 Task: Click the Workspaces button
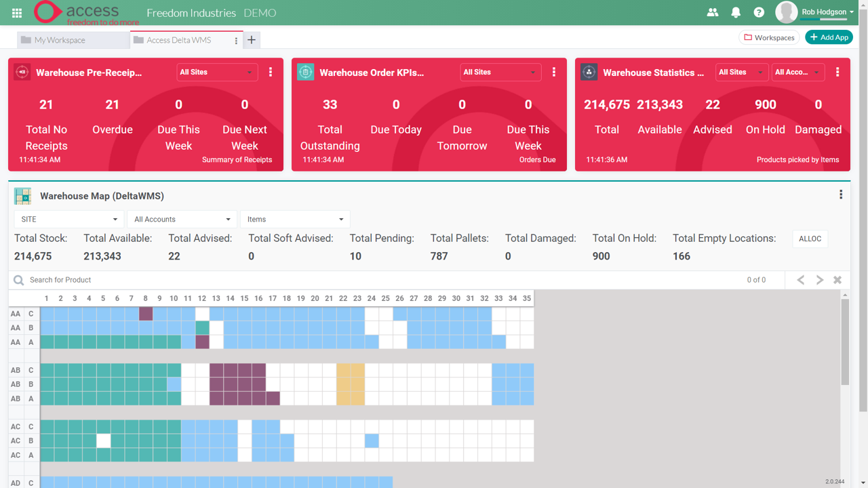point(769,37)
